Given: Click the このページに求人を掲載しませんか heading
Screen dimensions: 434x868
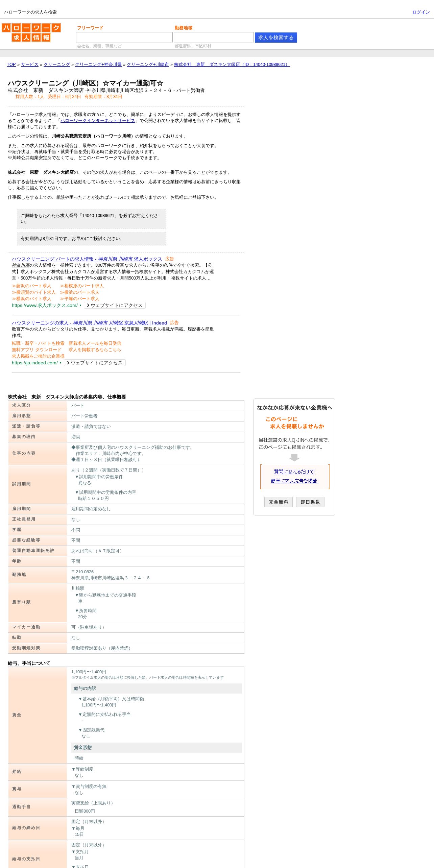Looking at the screenshot, I should 294,423.
